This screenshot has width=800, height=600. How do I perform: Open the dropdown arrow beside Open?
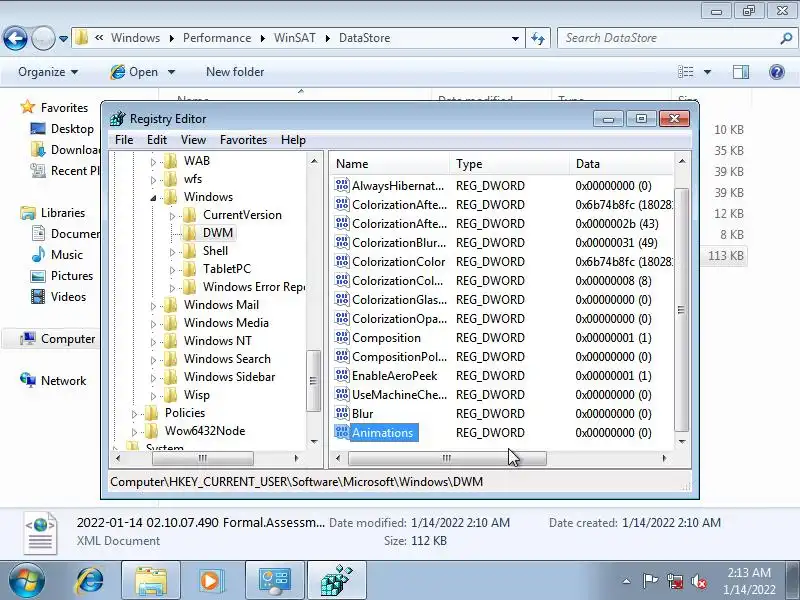[x=171, y=72]
